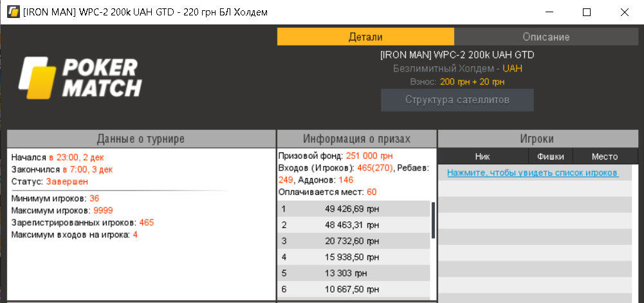
Task: Open the player list link Нажмите, чтобы увидеть
Action: [x=532, y=173]
